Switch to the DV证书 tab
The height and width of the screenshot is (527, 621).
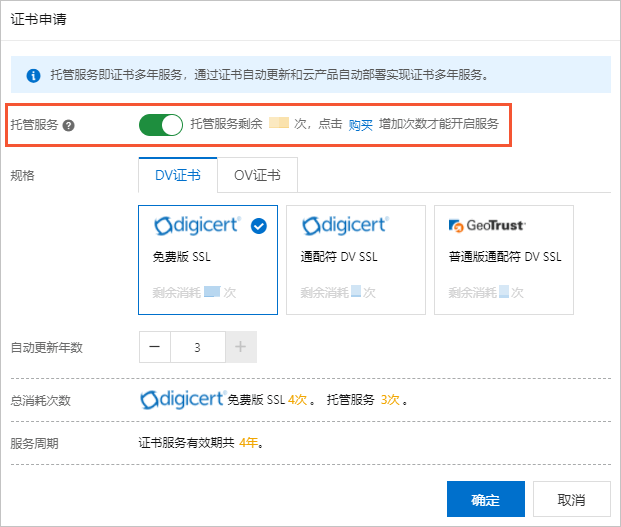click(x=178, y=175)
